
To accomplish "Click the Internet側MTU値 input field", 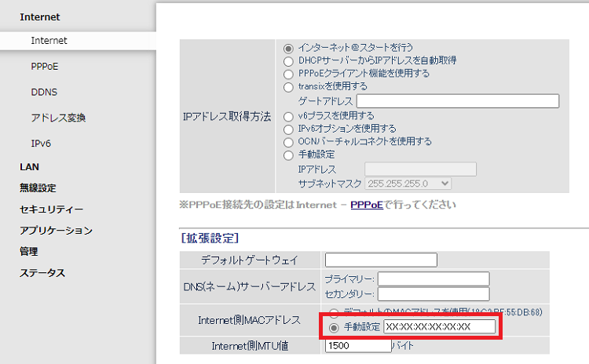I will tap(358, 346).
